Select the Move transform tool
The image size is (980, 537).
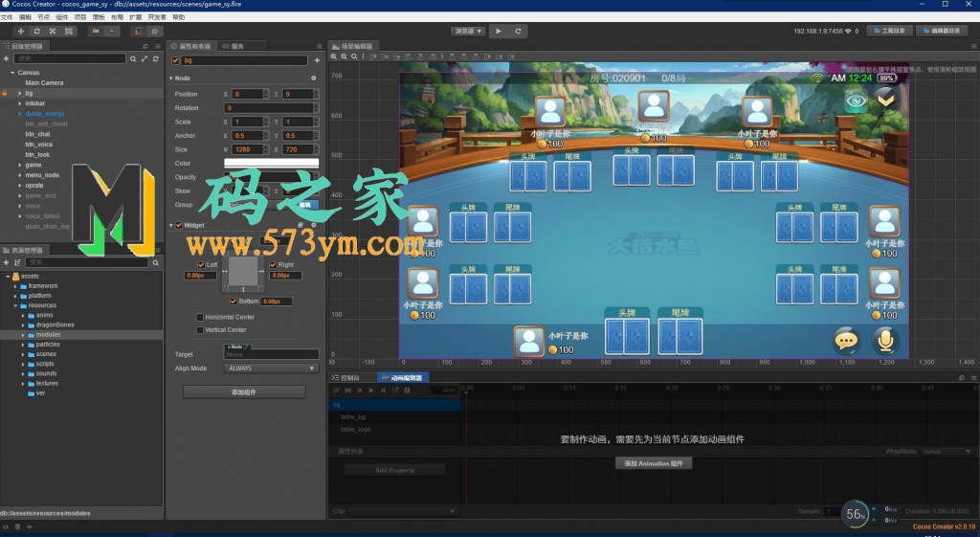(x=21, y=32)
